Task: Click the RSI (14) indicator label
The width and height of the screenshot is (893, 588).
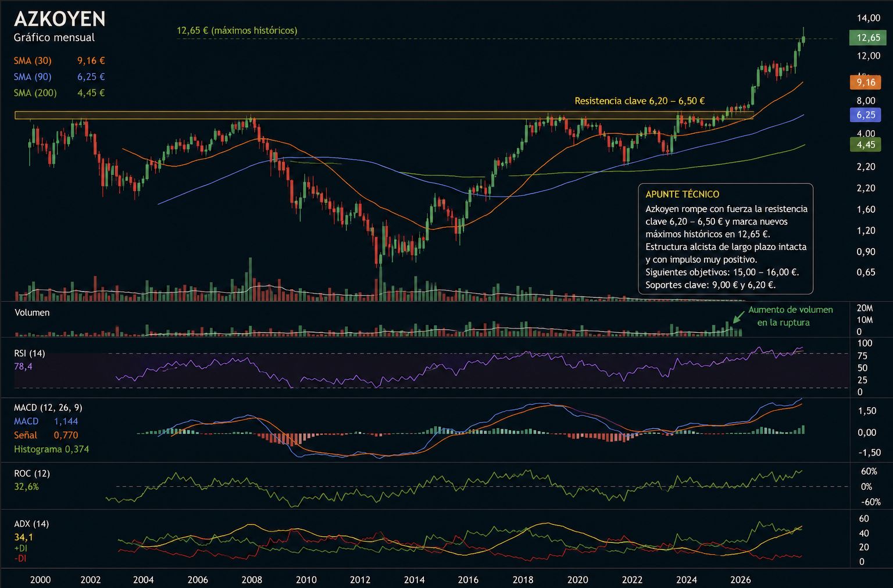Action: click(x=30, y=353)
